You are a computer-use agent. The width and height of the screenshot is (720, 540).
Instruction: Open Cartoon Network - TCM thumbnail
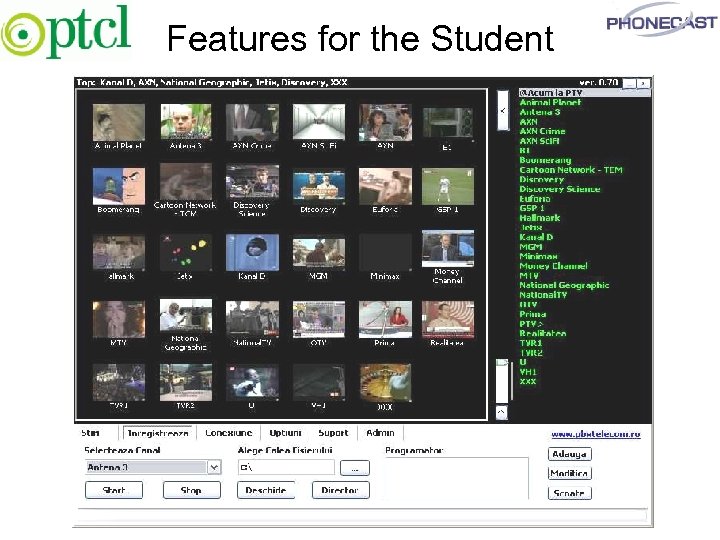pos(186,181)
